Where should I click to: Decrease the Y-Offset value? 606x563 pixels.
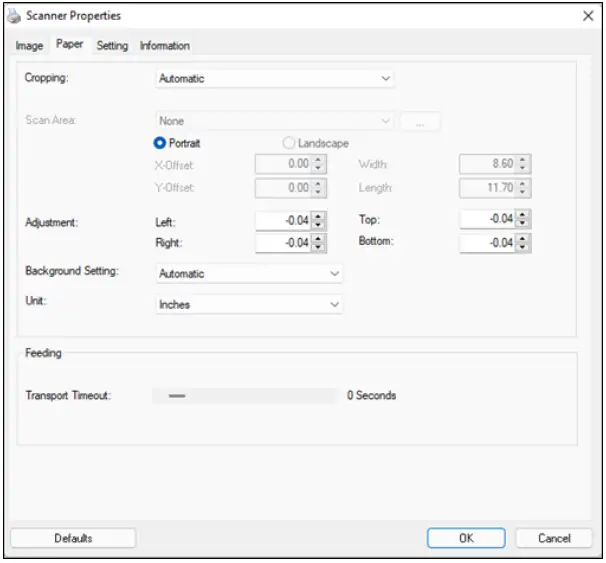[318, 192]
